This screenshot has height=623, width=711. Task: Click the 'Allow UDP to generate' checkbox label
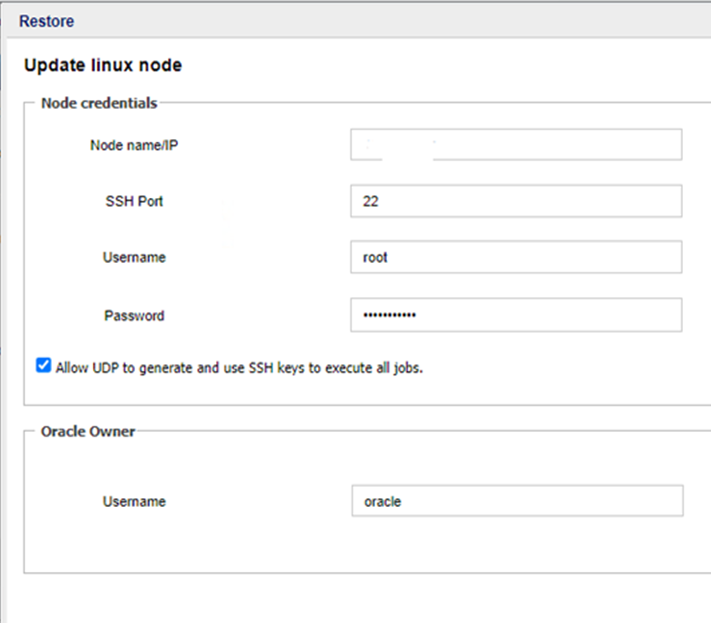[x=240, y=367]
